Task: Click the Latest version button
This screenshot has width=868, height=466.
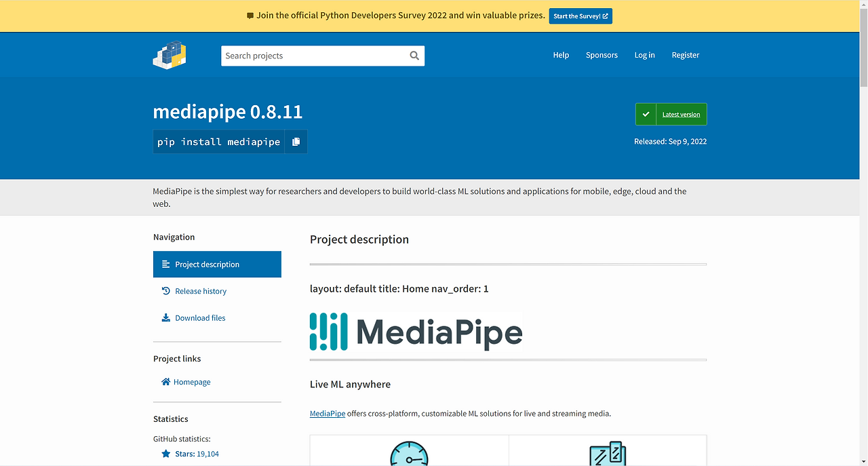Action: pyautogui.click(x=671, y=115)
